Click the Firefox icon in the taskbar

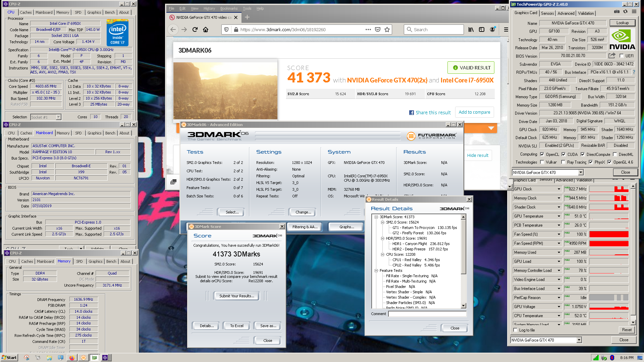point(72,358)
